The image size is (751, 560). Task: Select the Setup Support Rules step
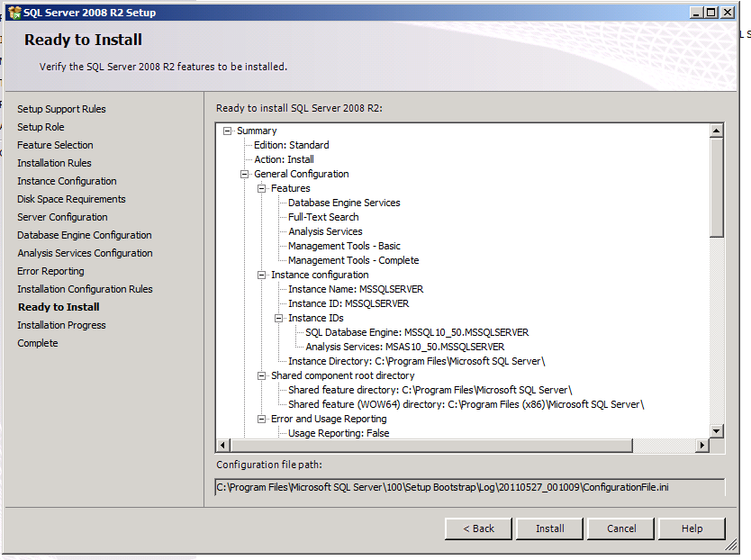61,109
